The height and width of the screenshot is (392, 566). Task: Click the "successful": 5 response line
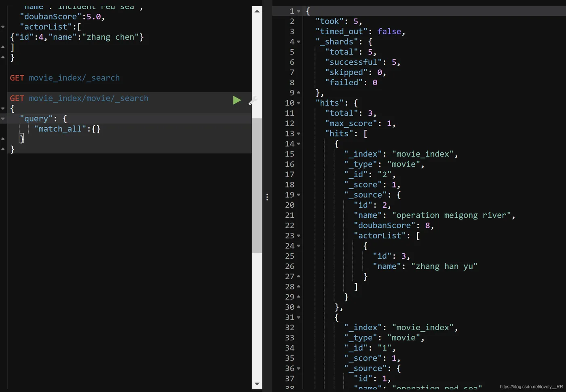363,62
